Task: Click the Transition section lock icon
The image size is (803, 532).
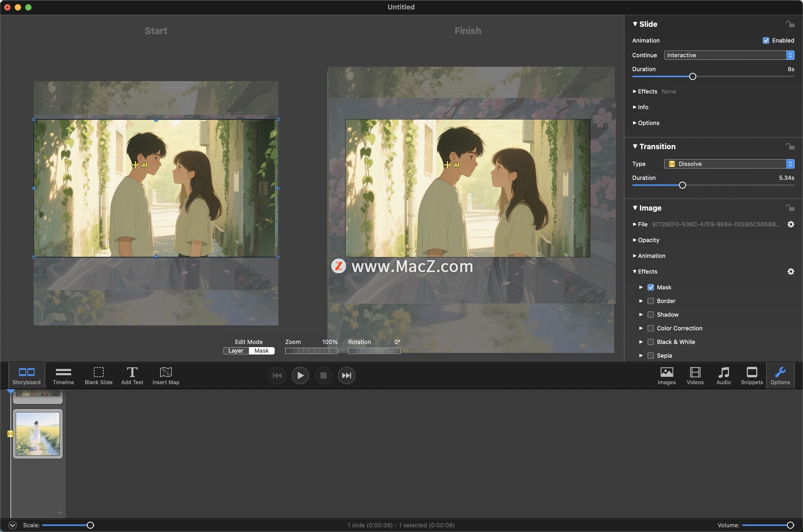Action: 790,146
